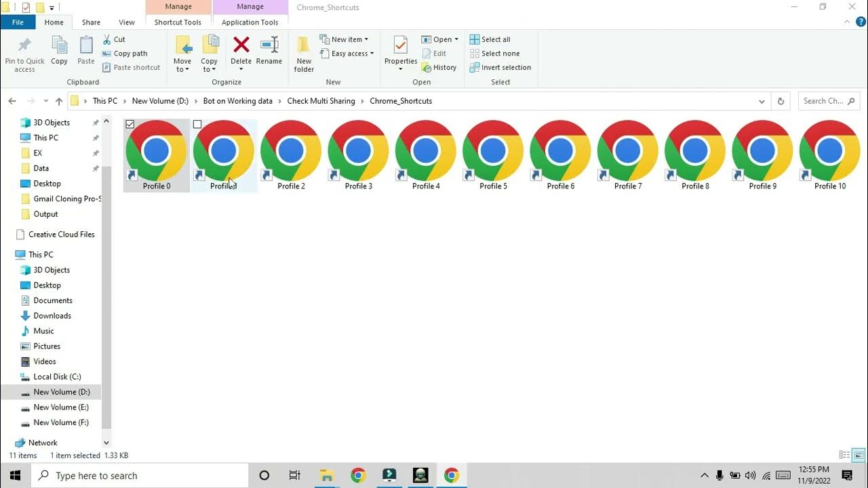Switch to View ribbon tab

click(127, 22)
